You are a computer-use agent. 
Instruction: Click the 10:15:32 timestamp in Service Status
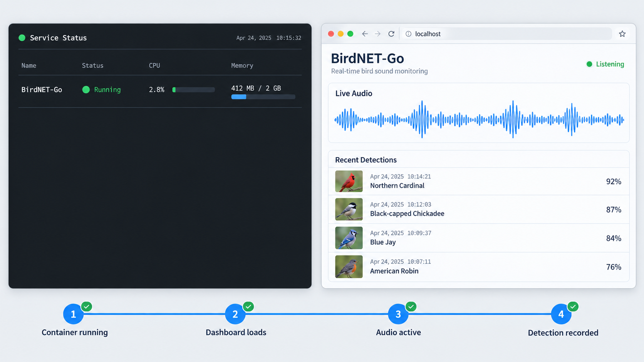pos(289,38)
